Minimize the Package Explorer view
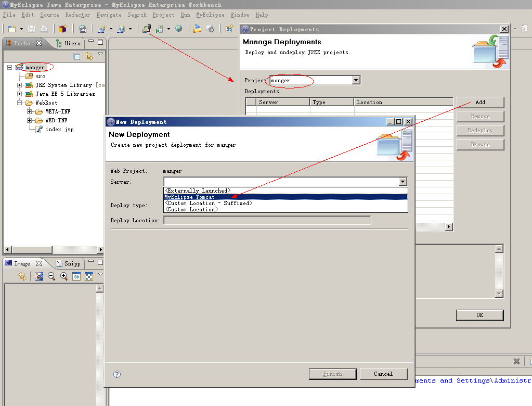The height and width of the screenshot is (406, 532). pyautogui.click(x=91, y=42)
